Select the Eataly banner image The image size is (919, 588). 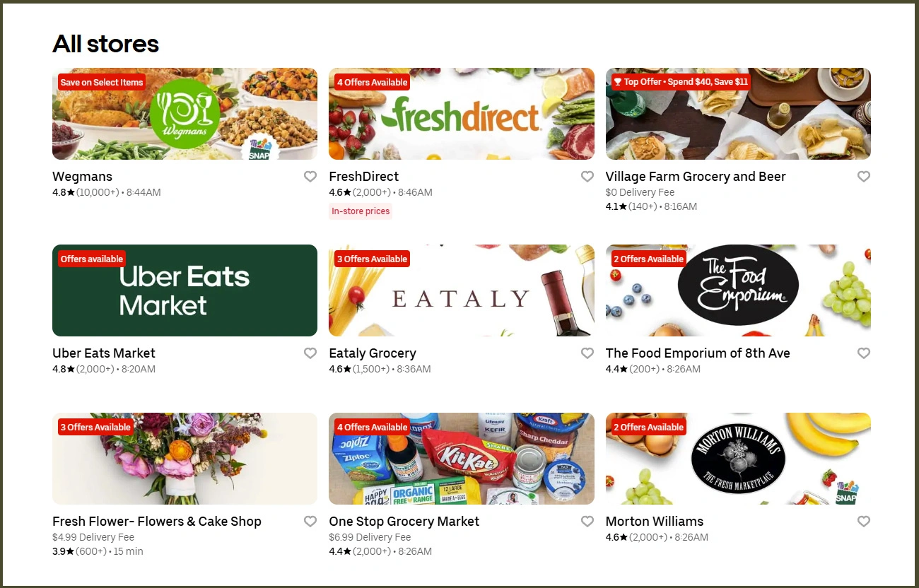pyautogui.click(x=462, y=290)
